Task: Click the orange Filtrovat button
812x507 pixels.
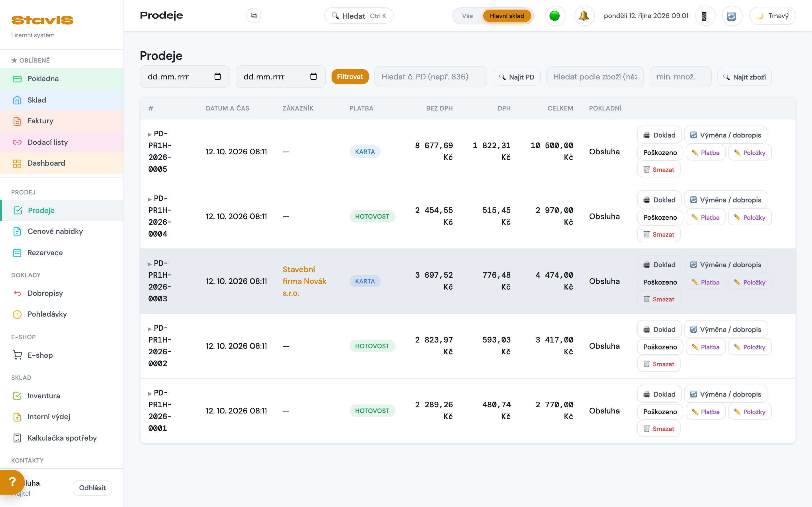Action: 350,76
